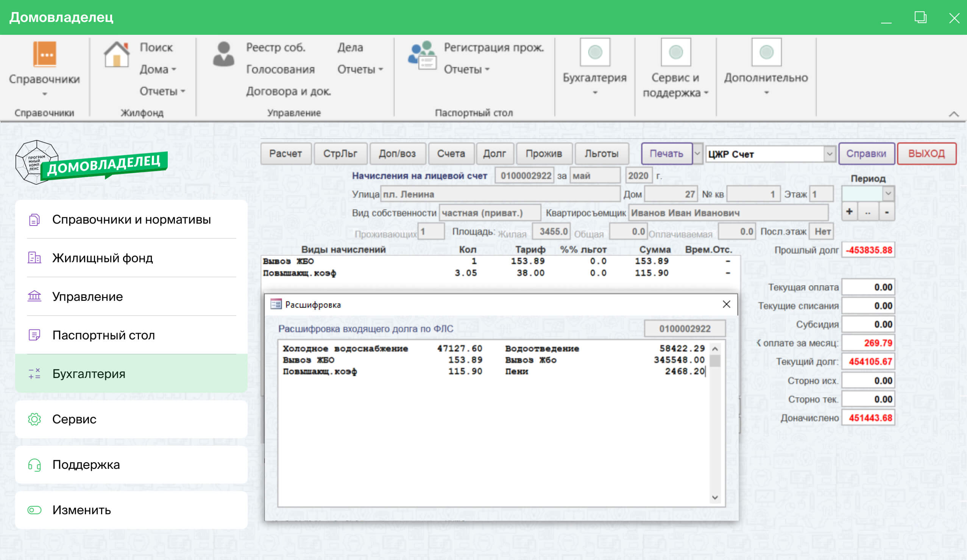Screen dimensions: 967x560
Task: Open the ЦЖР Счет combo box
Action: (x=829, y=154)
